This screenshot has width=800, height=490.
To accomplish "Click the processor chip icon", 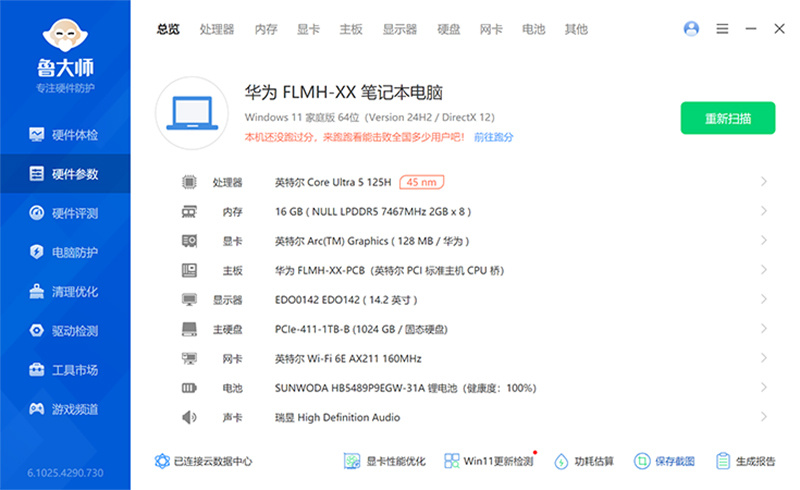I will tap(189, 182).
